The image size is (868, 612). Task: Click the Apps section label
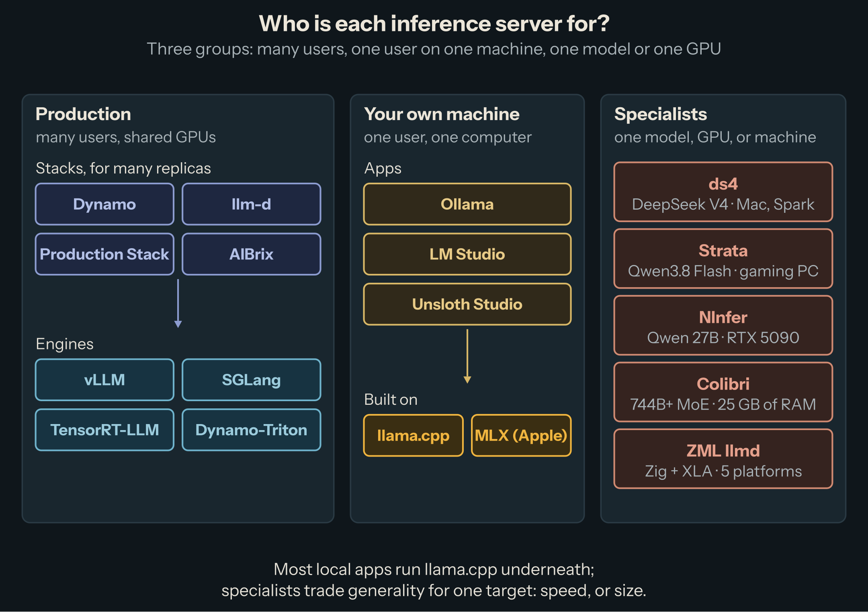383,168
